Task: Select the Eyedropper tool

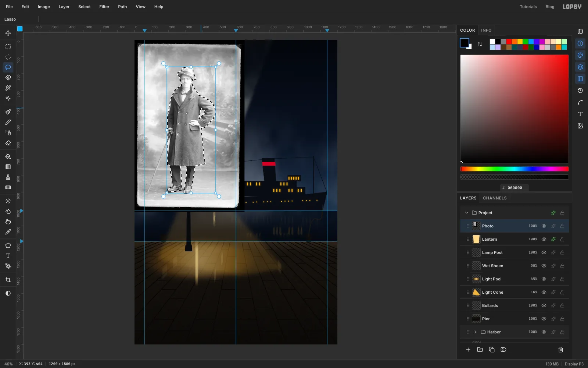Action: point(8,232)
